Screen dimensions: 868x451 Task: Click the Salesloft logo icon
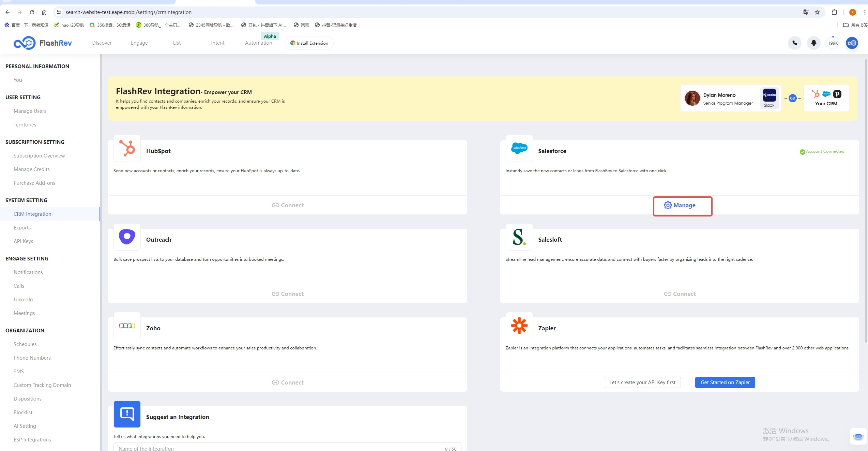point(519,237)
